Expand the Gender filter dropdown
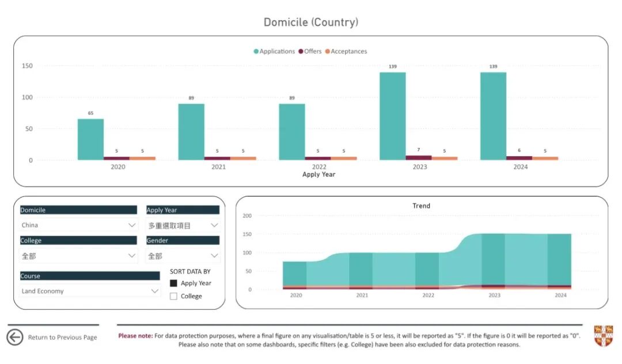The image size is (622, 364). [183, 256]
